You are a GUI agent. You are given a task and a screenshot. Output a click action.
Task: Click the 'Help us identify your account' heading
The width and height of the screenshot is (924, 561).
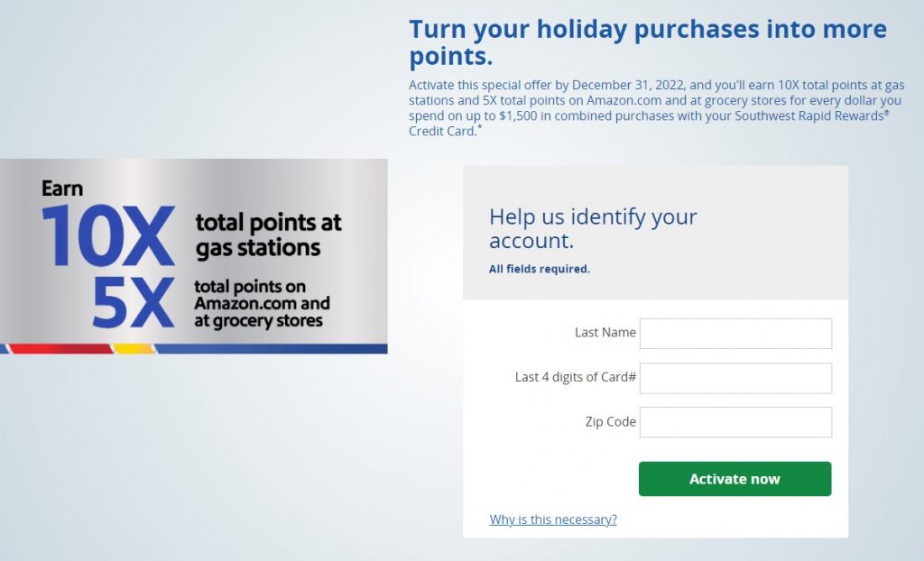point(593,229)
